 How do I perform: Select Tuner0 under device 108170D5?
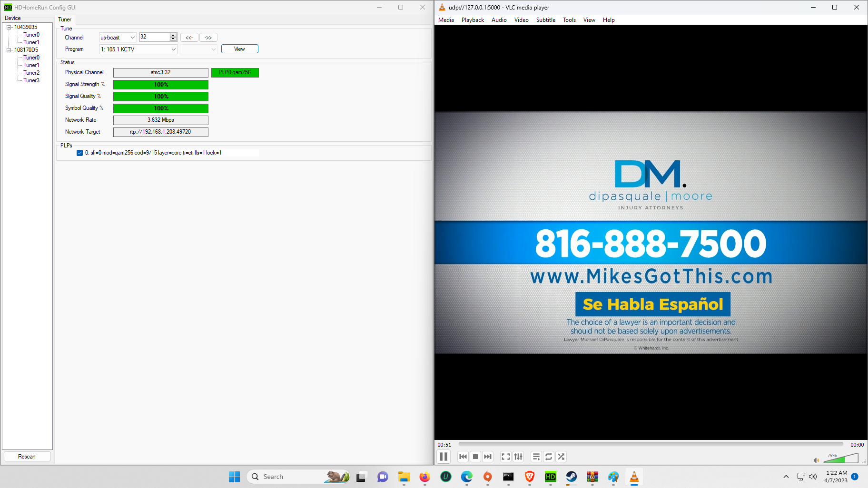(31, 58)
